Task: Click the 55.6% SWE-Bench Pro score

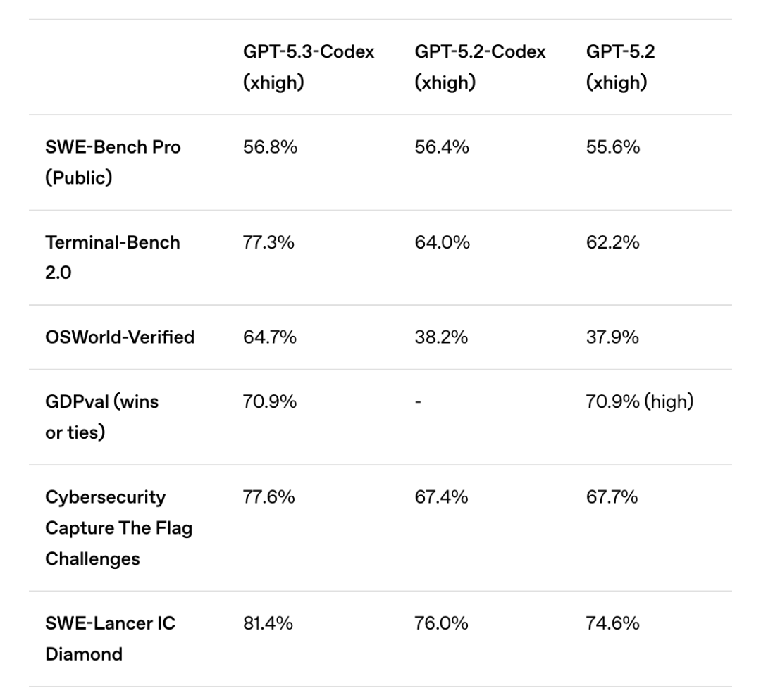Action: pyautogui.click(x=613, y=147)
